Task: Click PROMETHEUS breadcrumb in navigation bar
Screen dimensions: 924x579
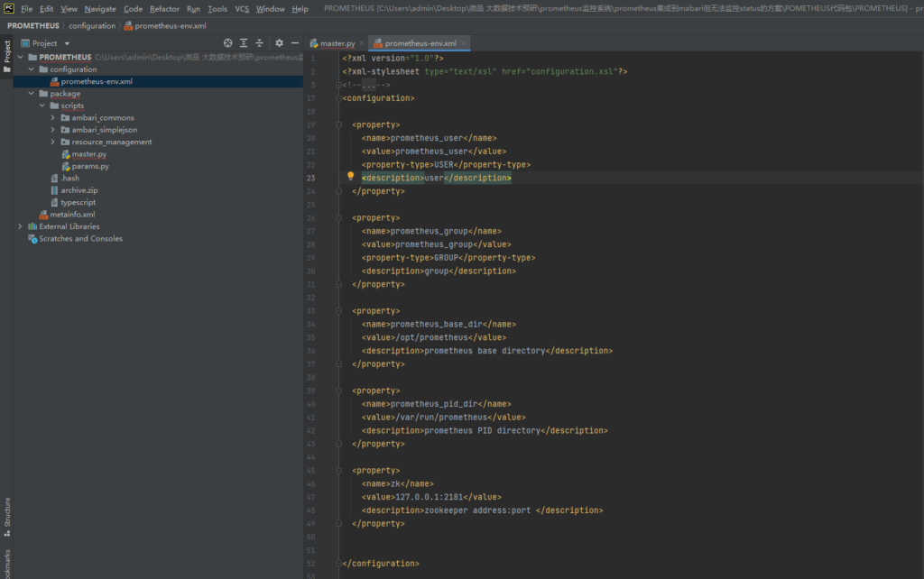Action: pyautogui.click(x=33, y=26)
